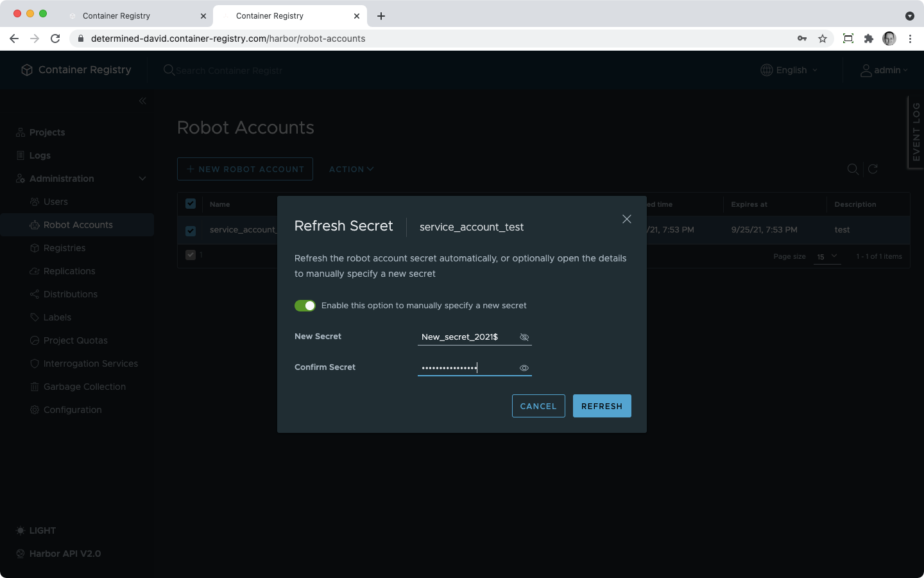
Task: Close the Refresh Secret dialog
Action: [627, 219]
